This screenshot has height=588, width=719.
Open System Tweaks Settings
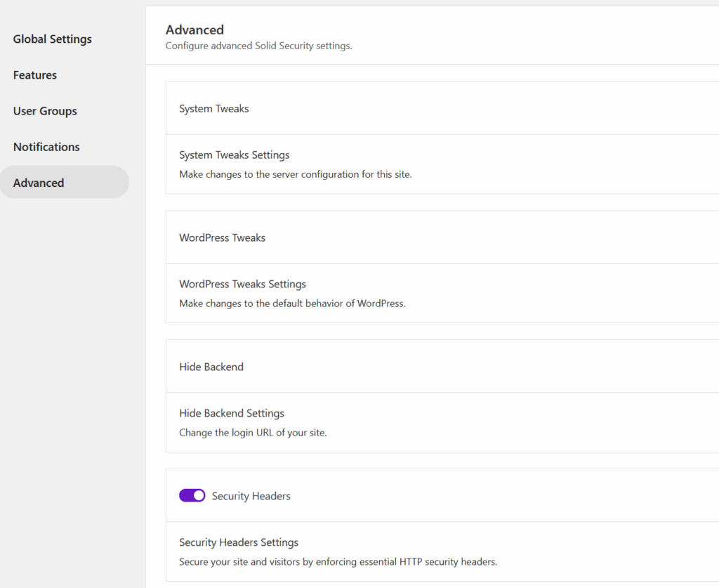point(234,155)
